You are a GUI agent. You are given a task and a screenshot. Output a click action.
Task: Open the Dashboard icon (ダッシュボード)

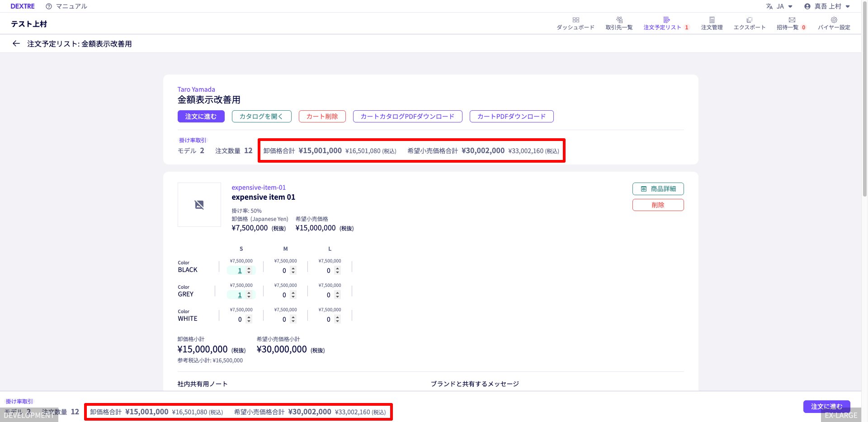[x=576, y=20]
